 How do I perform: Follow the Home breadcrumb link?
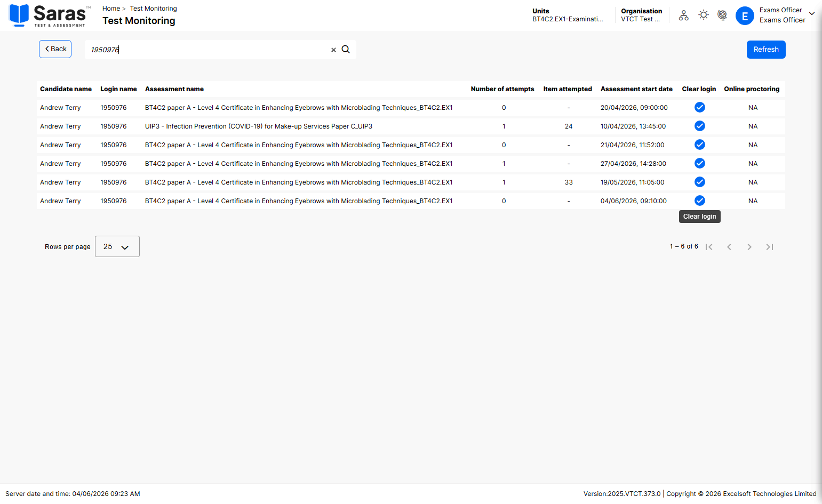(x=111, y=9)
